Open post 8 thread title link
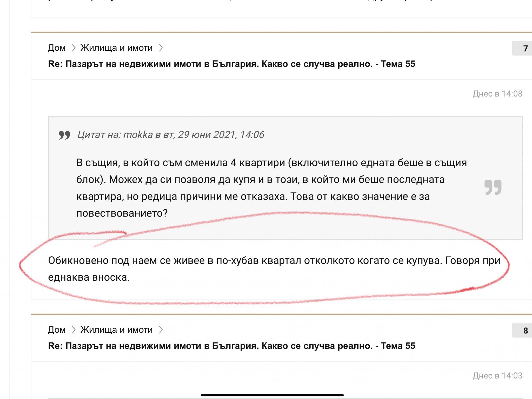Image resolution: width=532 pixels, height=399 pixels. (231, 346)
